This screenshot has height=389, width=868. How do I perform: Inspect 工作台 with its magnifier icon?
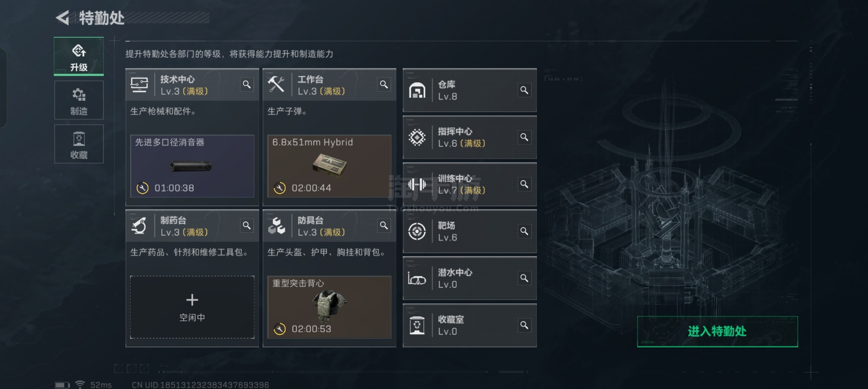384,85
